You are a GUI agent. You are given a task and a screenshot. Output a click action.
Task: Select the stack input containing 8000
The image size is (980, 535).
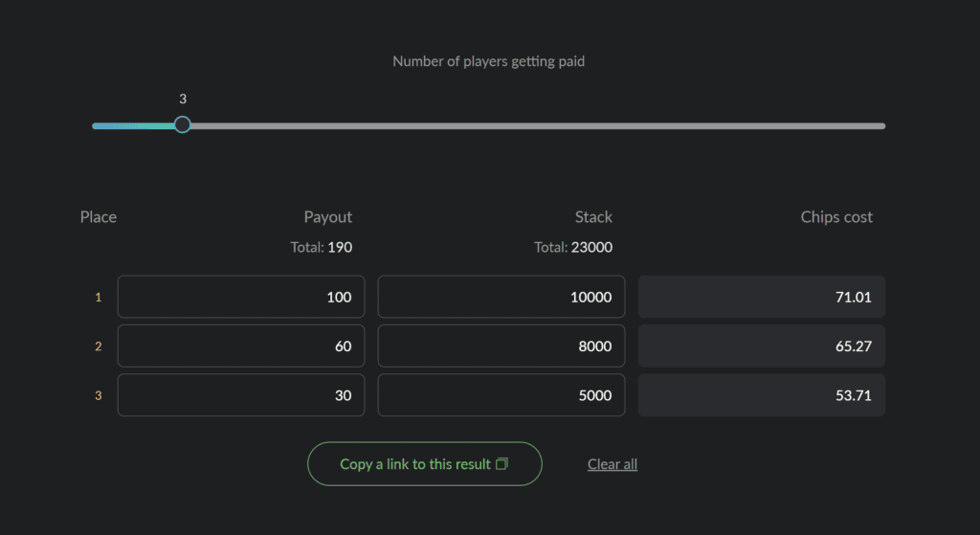[501, 346]
